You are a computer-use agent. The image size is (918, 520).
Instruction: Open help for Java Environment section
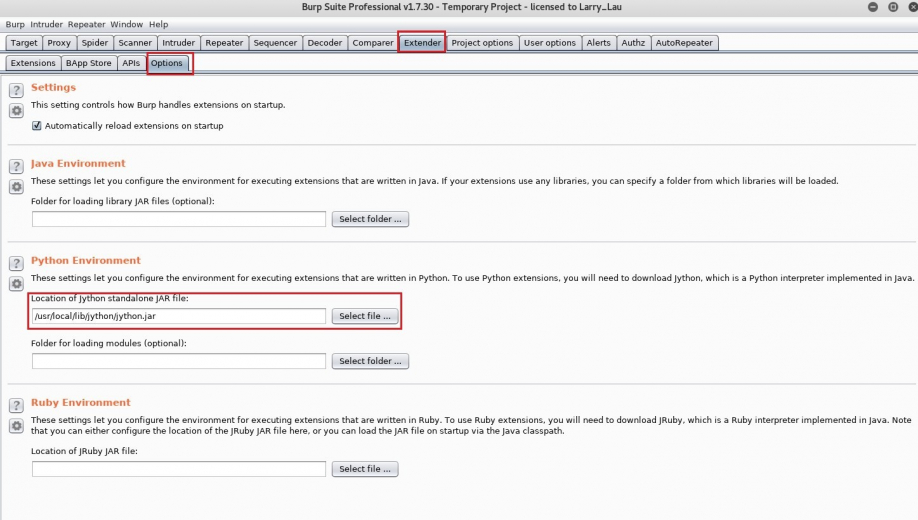(x=16, y=166)
